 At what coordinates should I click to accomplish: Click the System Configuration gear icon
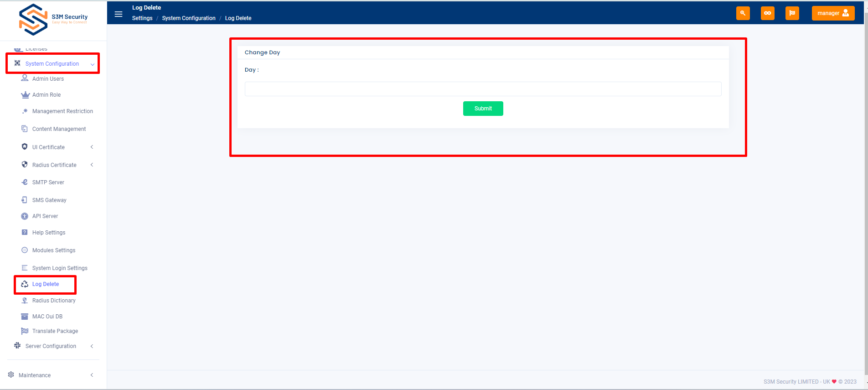(17, 63)
